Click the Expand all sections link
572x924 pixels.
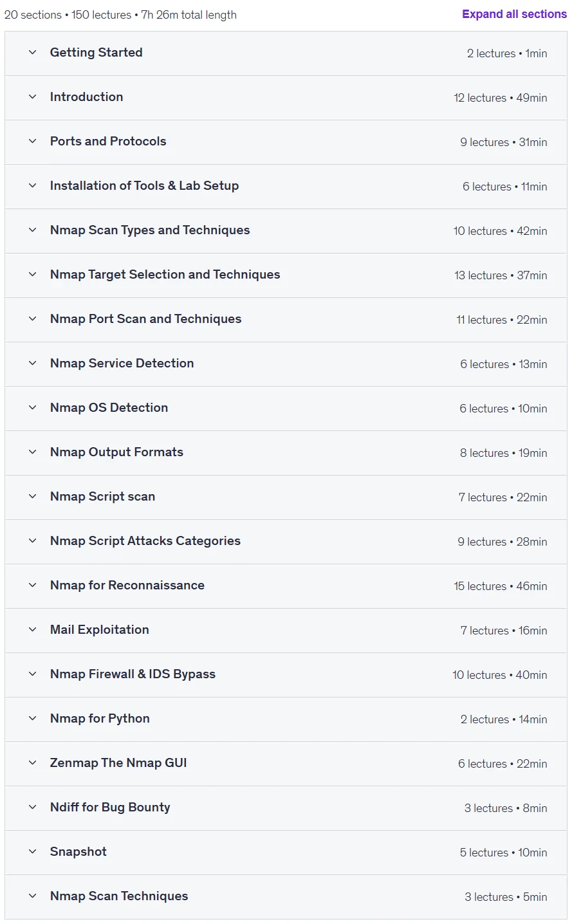tap(514, 14)
